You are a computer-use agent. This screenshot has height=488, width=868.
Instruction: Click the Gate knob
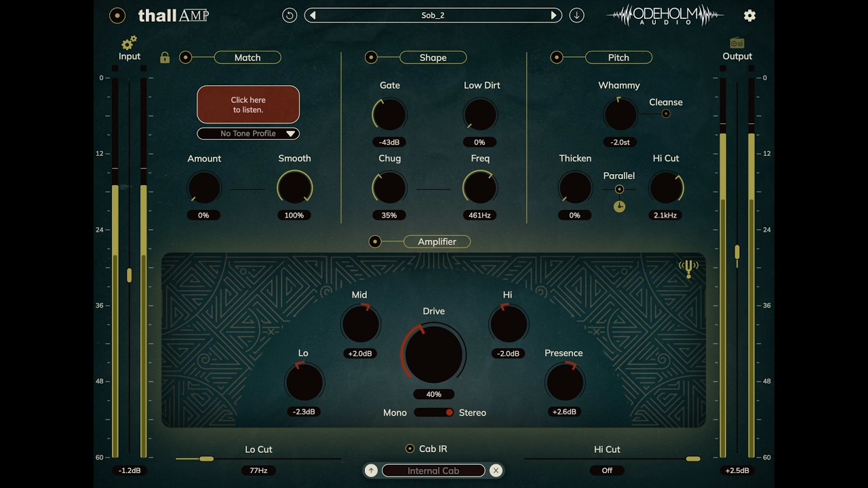(390, 114)
